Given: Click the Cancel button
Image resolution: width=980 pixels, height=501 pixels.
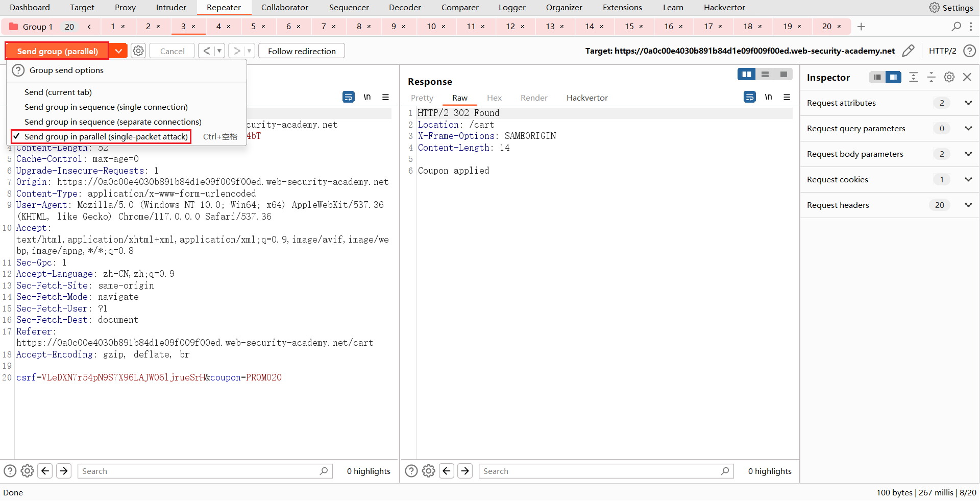Looking at the screenshot, I should (172, 51).
